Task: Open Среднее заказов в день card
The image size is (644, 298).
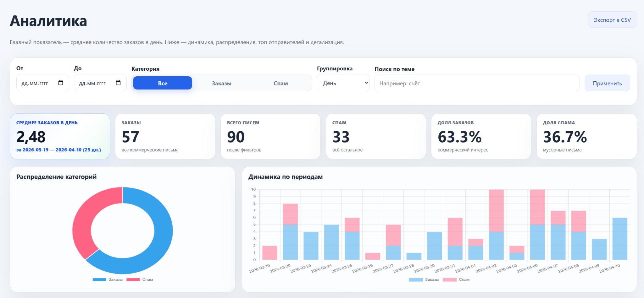Action: 60,136
